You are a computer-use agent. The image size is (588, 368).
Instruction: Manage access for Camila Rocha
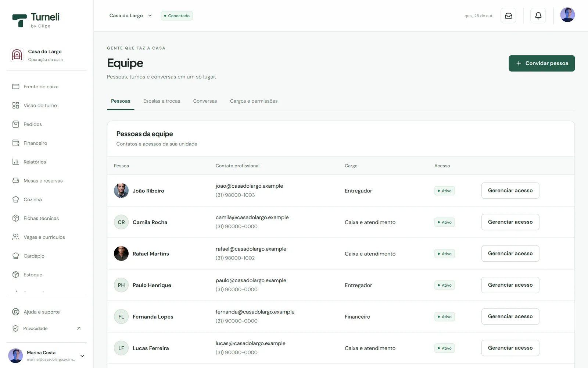(x=510, y=222)
